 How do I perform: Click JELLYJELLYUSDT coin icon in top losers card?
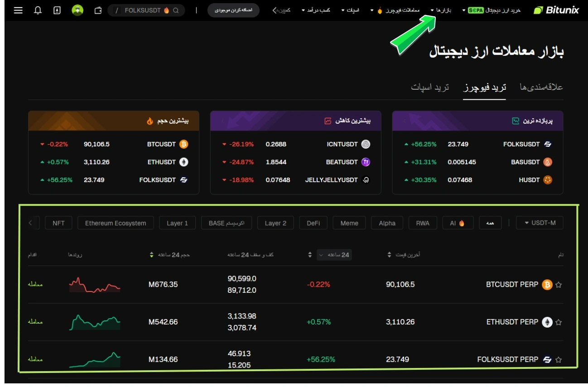366,180
